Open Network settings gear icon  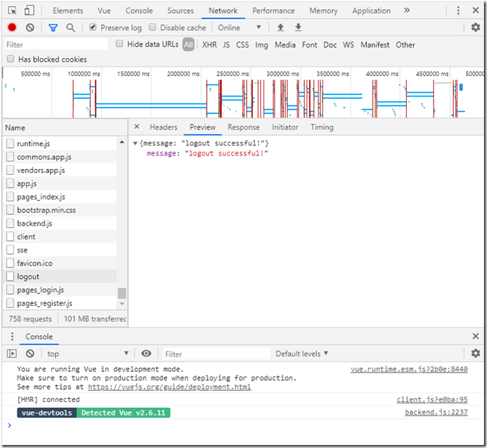[x=476, y=27]
